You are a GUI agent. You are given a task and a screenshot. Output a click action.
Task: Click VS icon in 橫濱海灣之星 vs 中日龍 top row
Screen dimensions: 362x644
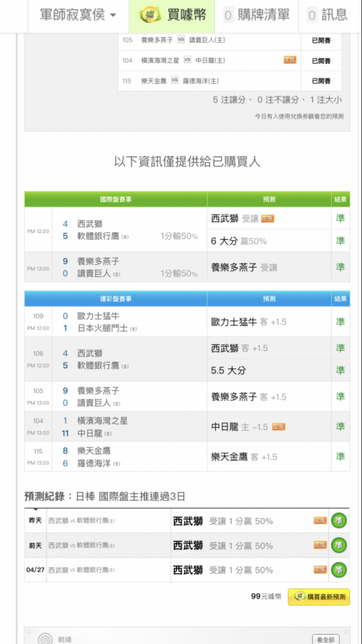point(187,60)
